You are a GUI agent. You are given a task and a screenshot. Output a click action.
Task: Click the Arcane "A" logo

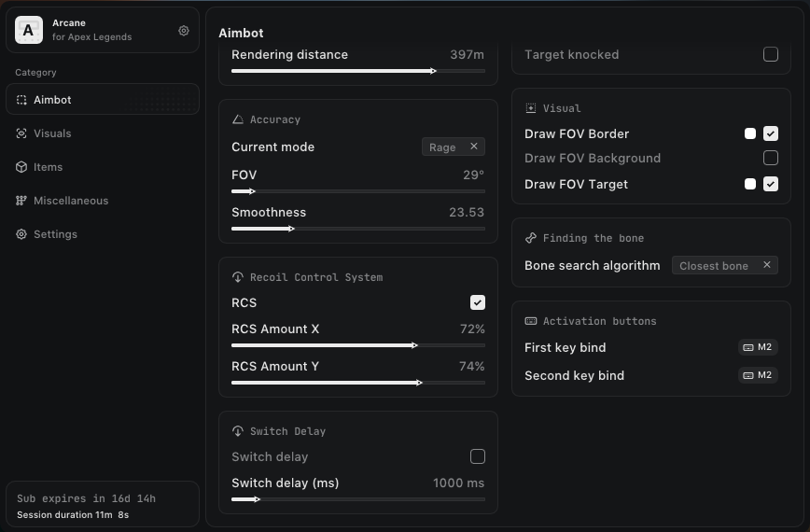click(x=29, y=31)
